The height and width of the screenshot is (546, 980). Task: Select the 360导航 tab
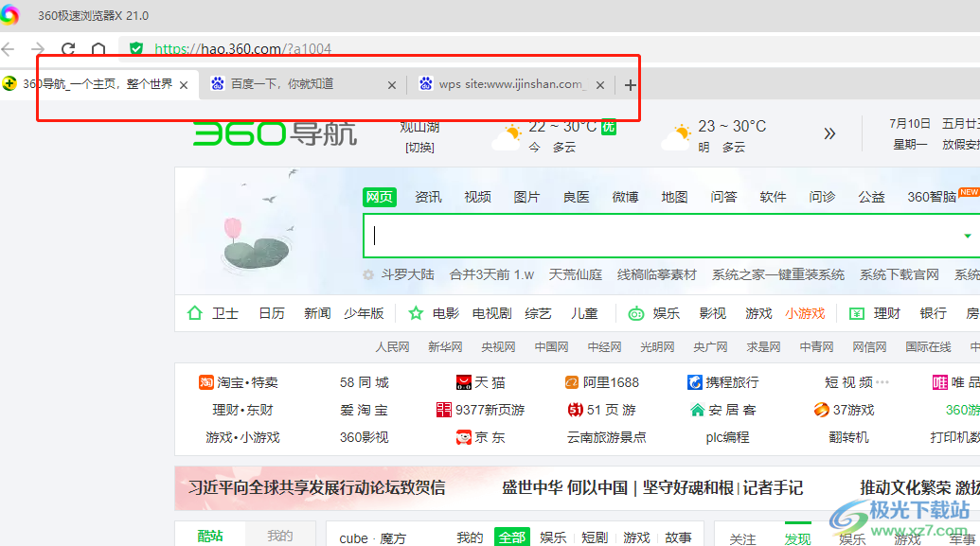point(98,84)
